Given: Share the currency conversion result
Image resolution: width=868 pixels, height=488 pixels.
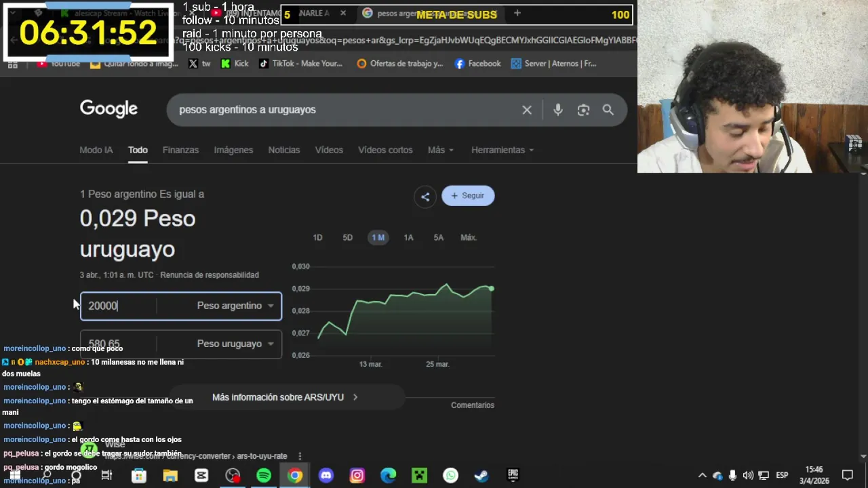Looking at the screenshot, I should click(x=425, y=197).
